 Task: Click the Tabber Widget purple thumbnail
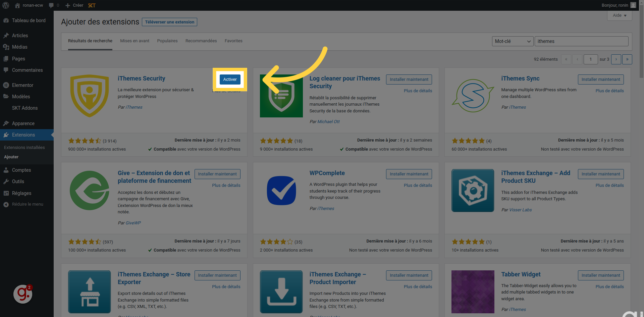coord(473,292)
